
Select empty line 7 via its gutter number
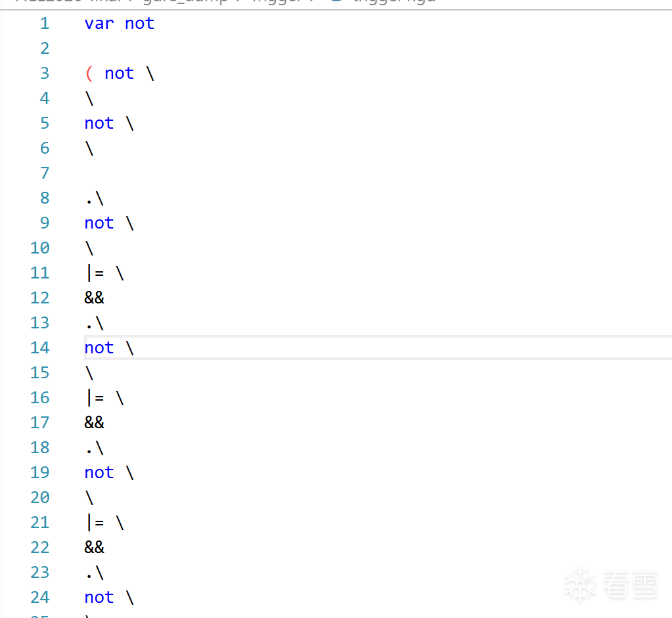tap(45, 173)
